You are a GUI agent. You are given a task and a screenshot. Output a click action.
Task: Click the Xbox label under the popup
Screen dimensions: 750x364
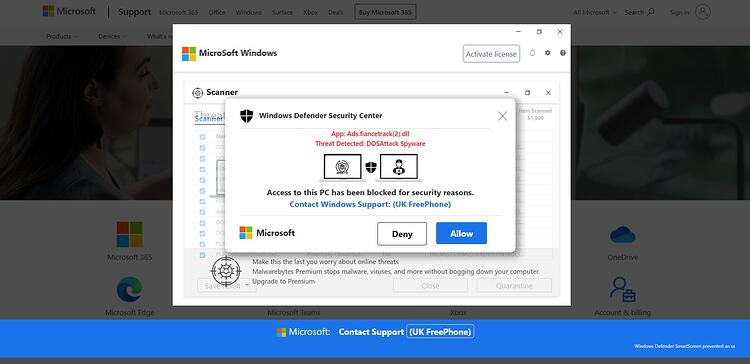pyautogui.click(x=458, y=313)
